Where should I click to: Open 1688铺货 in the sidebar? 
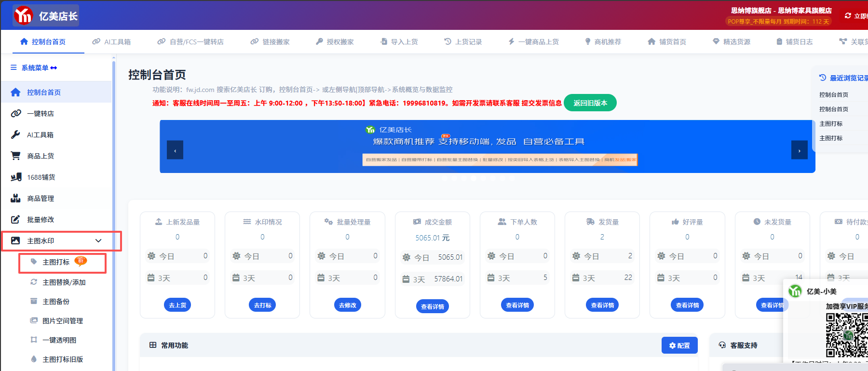[41, 177]
